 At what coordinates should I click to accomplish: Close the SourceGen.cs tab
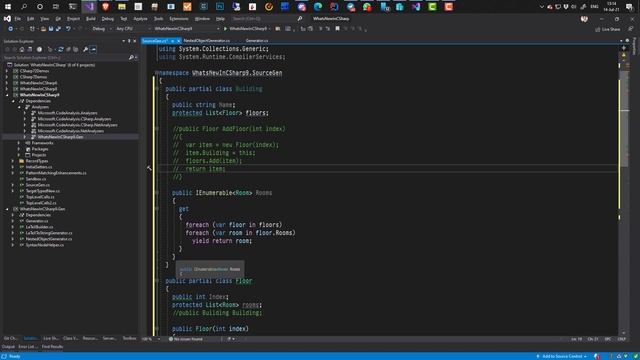(178, 41)
